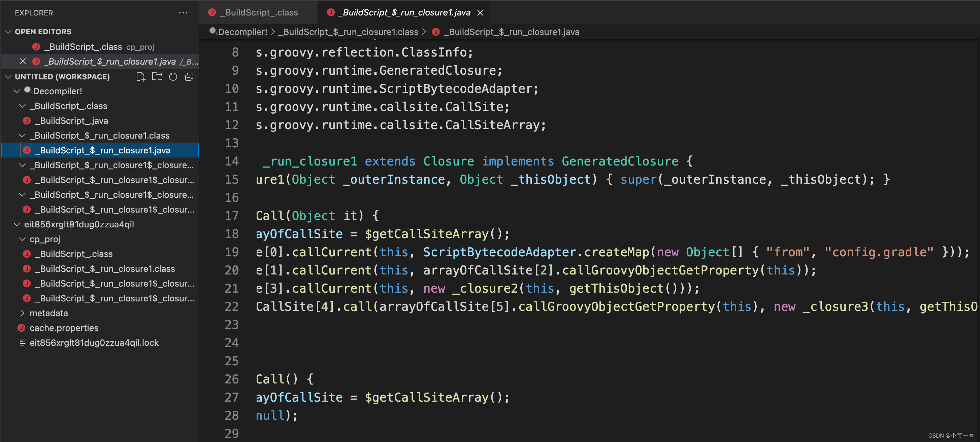
Task: Click line number 19 in the gutter
Action: click(231, 252)
